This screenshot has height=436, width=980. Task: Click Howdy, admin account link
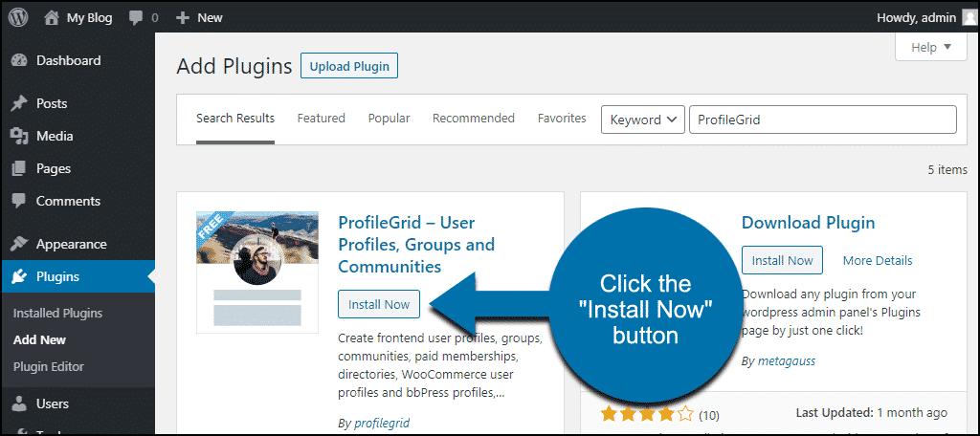916,18
